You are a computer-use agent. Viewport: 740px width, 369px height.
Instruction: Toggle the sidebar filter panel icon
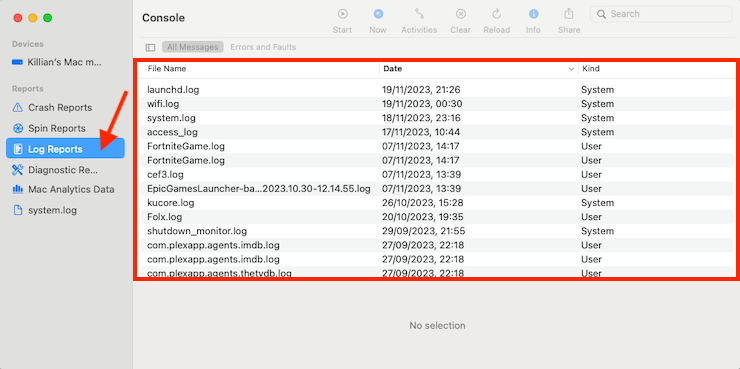(150, 47)
